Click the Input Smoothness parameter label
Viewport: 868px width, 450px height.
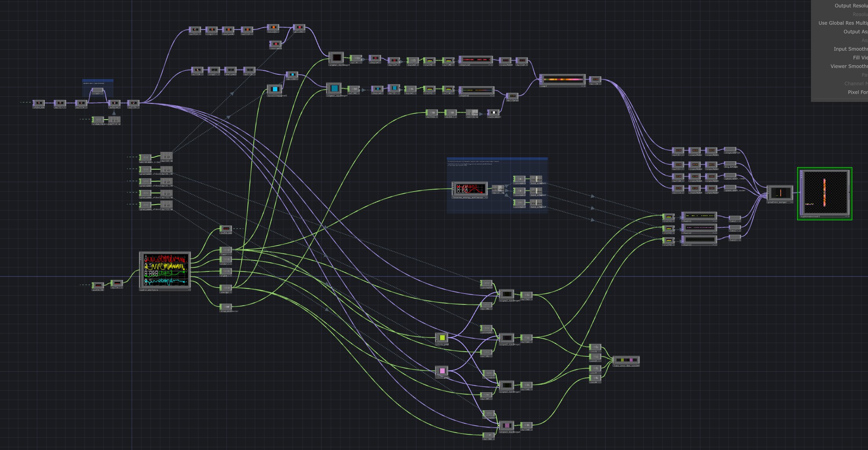850,49
